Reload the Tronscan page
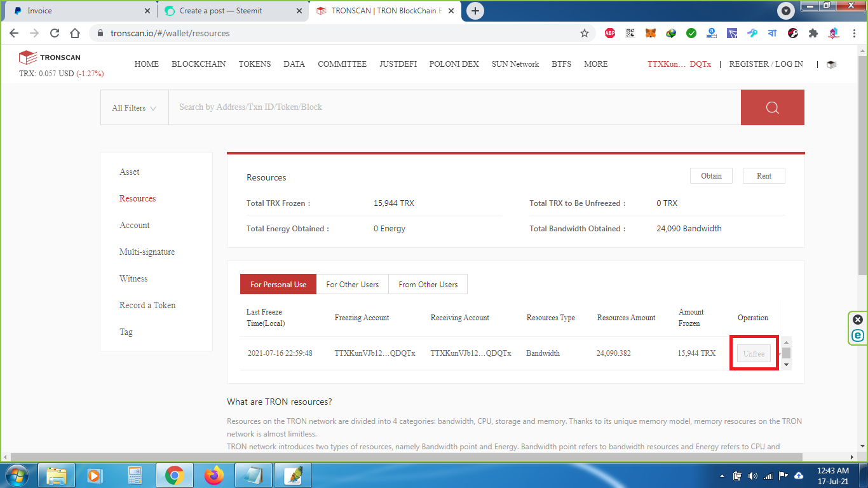 pyautogui.click(x=55, y=33)
